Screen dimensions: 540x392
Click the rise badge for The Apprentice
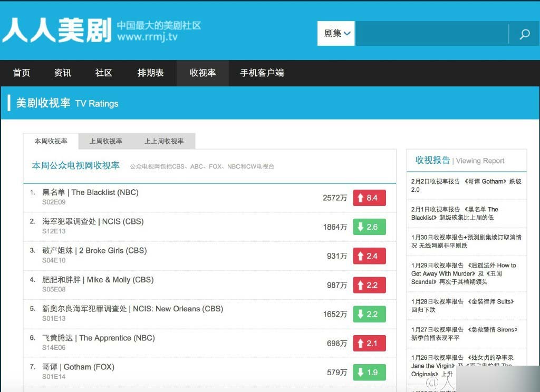point(369,342)
